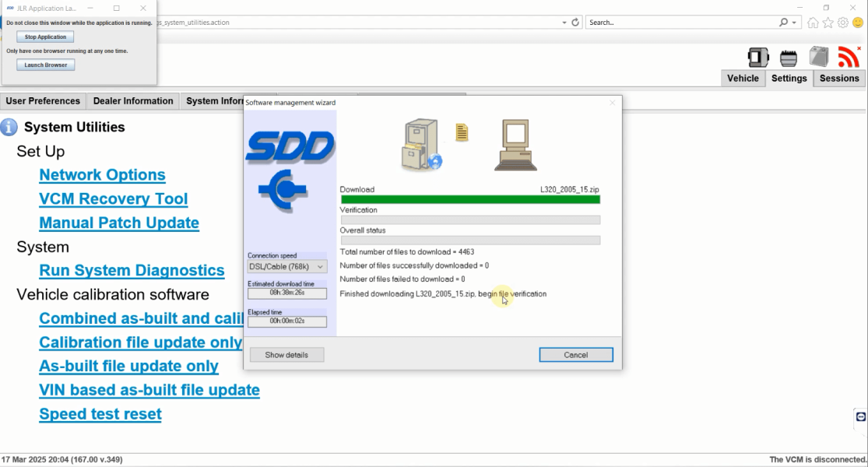
Task: Click the Download progress bar
Action: [x=469, y=199]
